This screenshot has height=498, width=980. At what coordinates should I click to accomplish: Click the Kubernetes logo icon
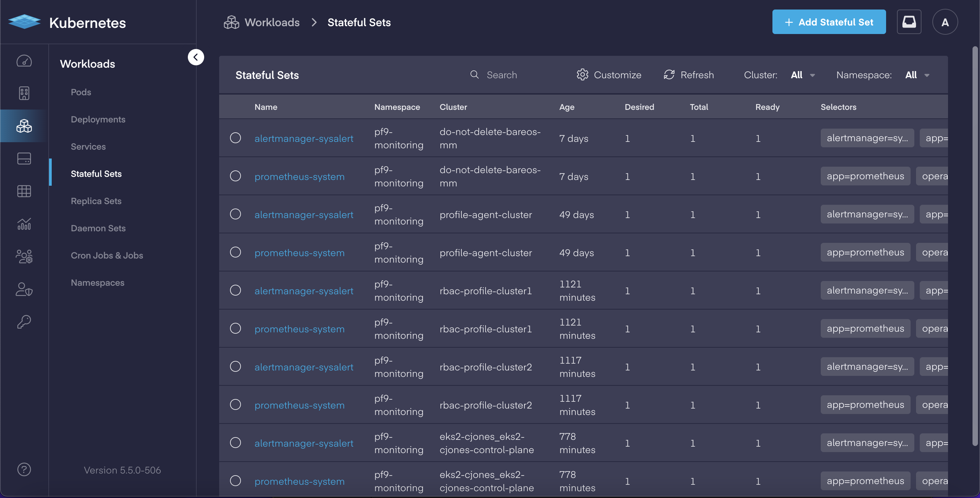(x=24, y=22)
